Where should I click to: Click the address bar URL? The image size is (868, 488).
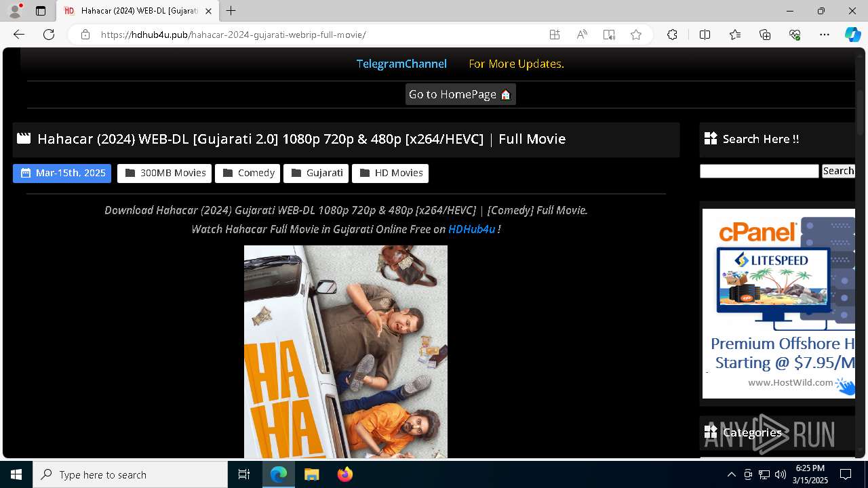233,35
